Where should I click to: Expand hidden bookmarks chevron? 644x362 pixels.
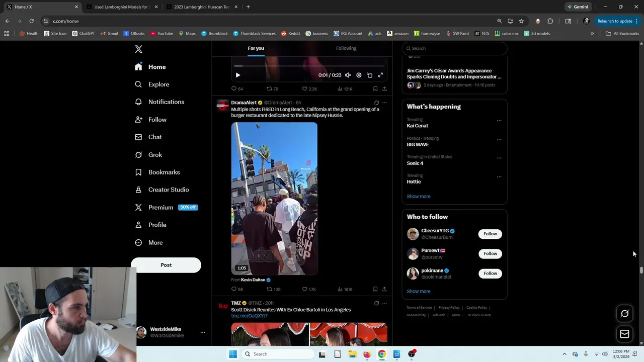pos(592,34)
